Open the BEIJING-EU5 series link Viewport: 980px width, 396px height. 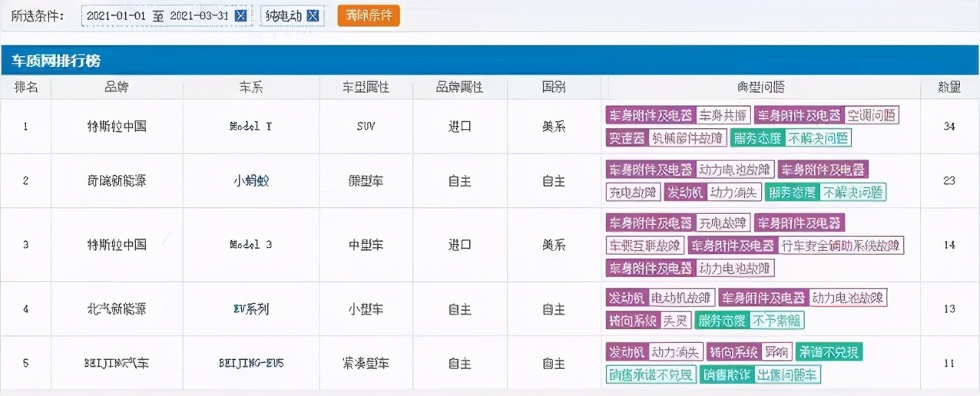point(251,363)
